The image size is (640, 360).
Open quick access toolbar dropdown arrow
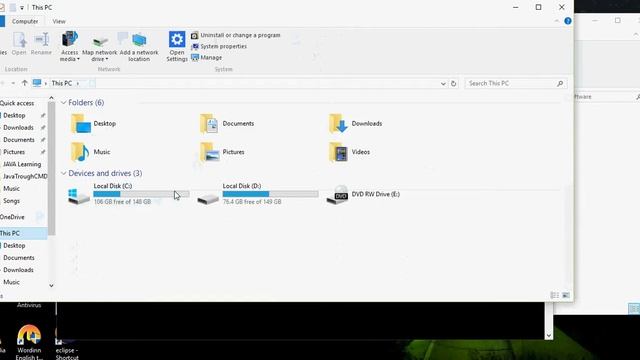tap(22, 8)
